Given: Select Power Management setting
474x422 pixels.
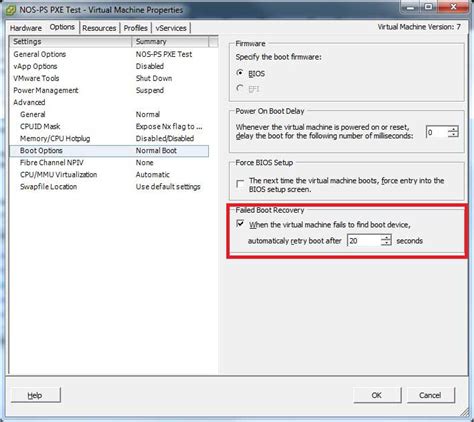Looking at the screenshot, I should tap(109, 90).
